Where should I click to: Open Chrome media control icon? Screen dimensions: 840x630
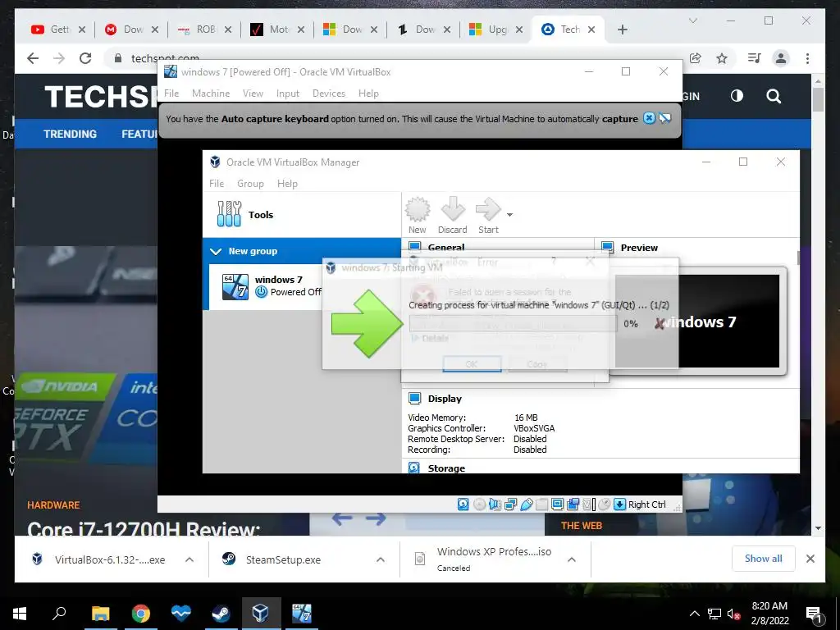754,58
